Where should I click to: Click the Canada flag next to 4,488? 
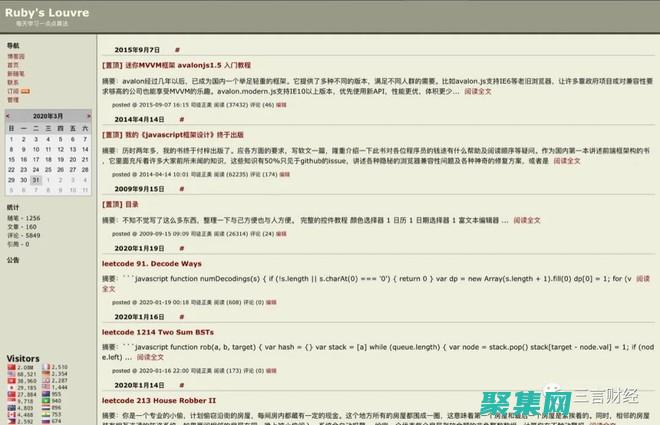[11, 414]
